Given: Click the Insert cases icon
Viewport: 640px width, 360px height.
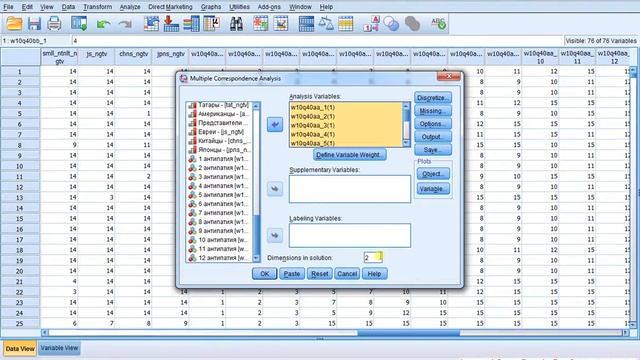Looking at the screenshot, I should tap(260, 24).
